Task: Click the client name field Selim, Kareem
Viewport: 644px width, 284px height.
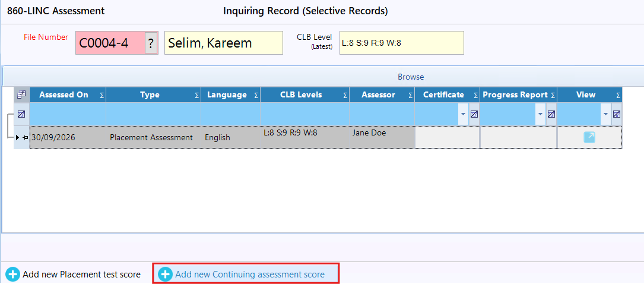Action: [x=223, y=43]
